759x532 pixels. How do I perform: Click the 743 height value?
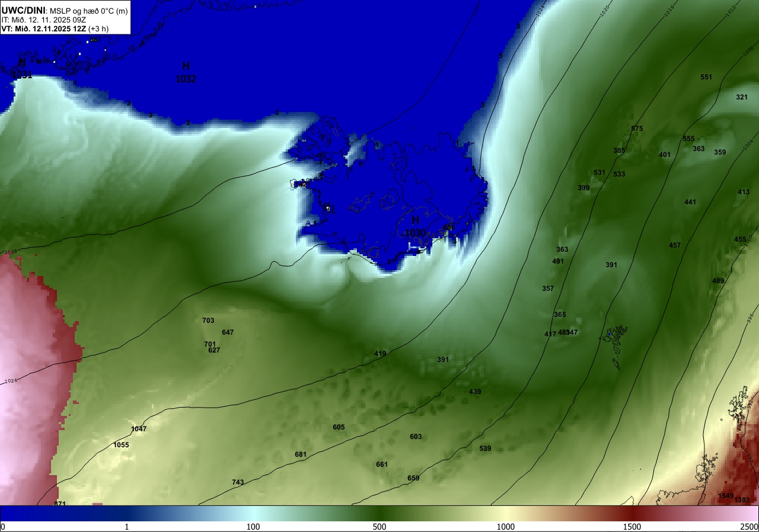[238, 482]
